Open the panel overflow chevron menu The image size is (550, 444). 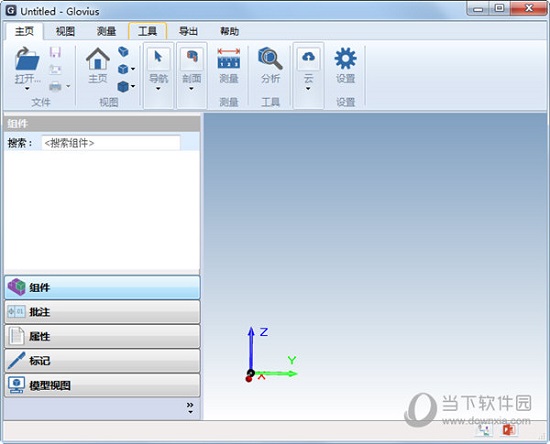[190, 408]
